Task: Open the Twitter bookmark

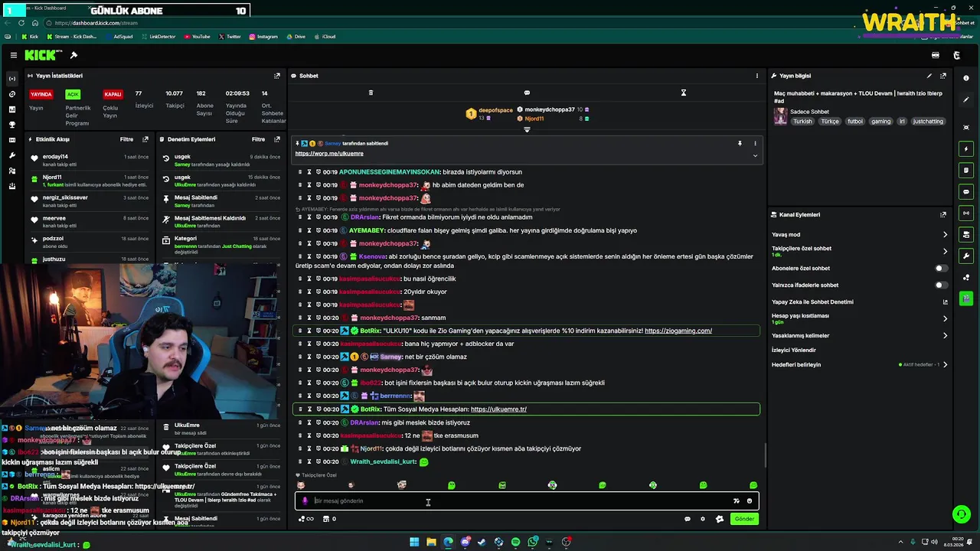Action: tap(230, 37)
